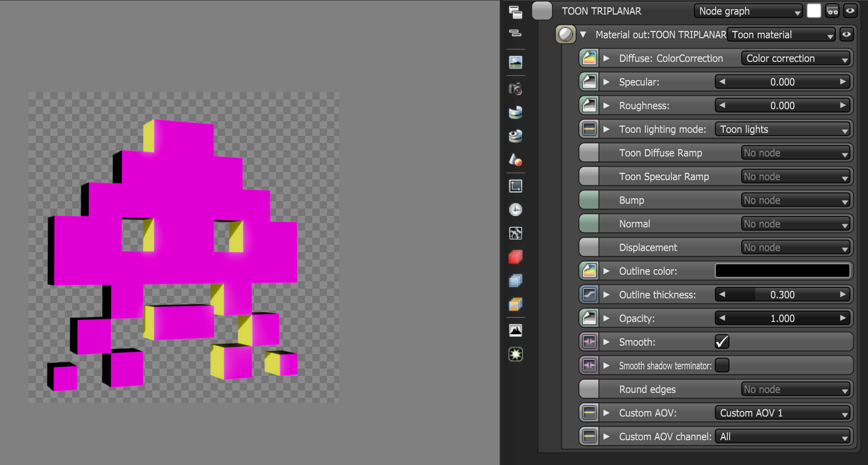Select the geometry cone and sphere icon
Viewport: 868px width, 465px height.
click(x=516, y=159)
